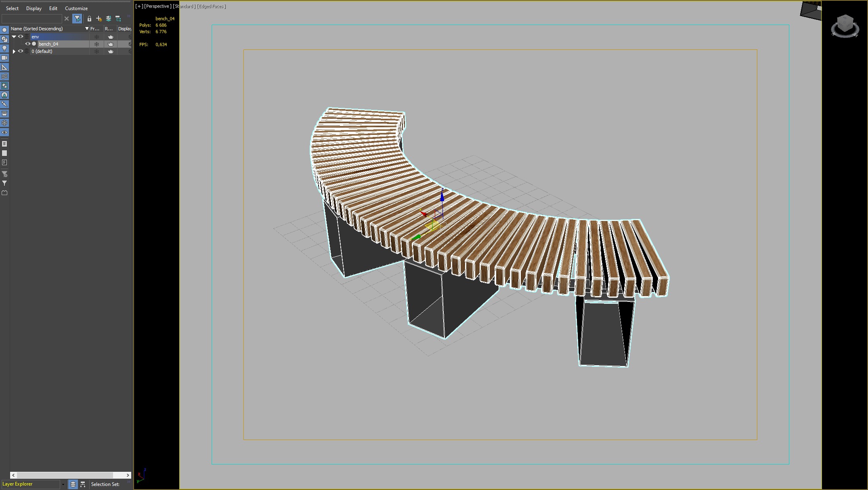Viewport: 868px width, 490px height.
Task: Toggle the Display Helpers filter (ruler icon)
Action: point(4,67)
